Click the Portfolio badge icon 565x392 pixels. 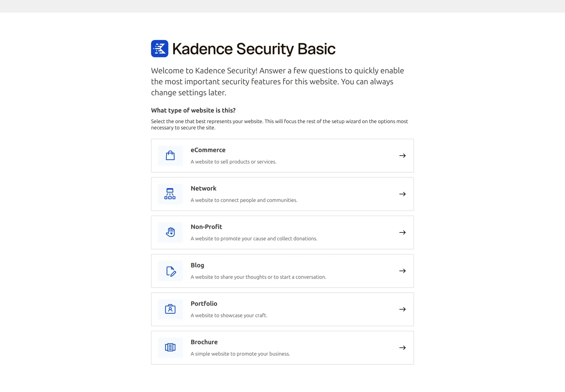coord(170,309)
